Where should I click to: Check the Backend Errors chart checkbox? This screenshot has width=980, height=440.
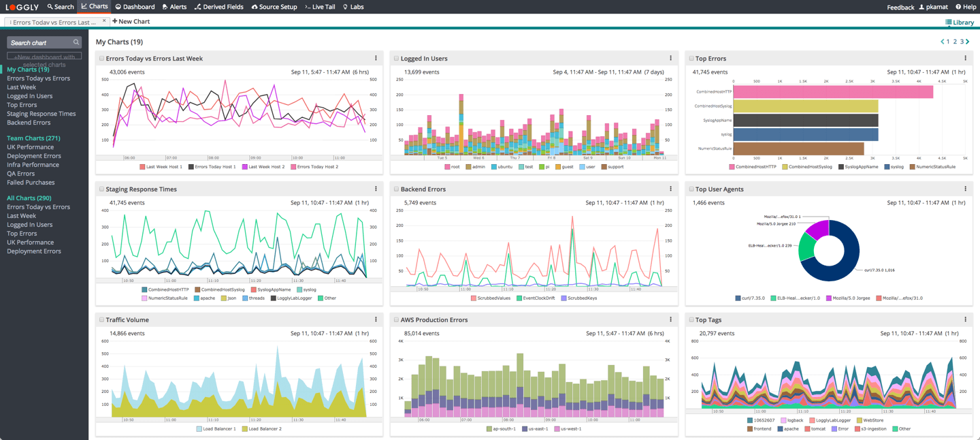pos(397,189)
